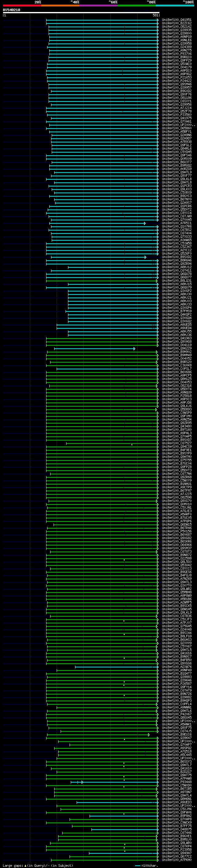Open hit UniRef100_A8HJ36
This screenshot has height=868, width=197.
pyautogui.click(x=176, y=335)
